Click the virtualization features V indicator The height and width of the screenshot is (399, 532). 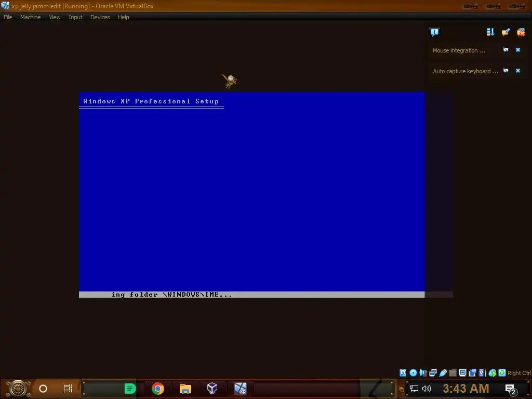point(482,373)
